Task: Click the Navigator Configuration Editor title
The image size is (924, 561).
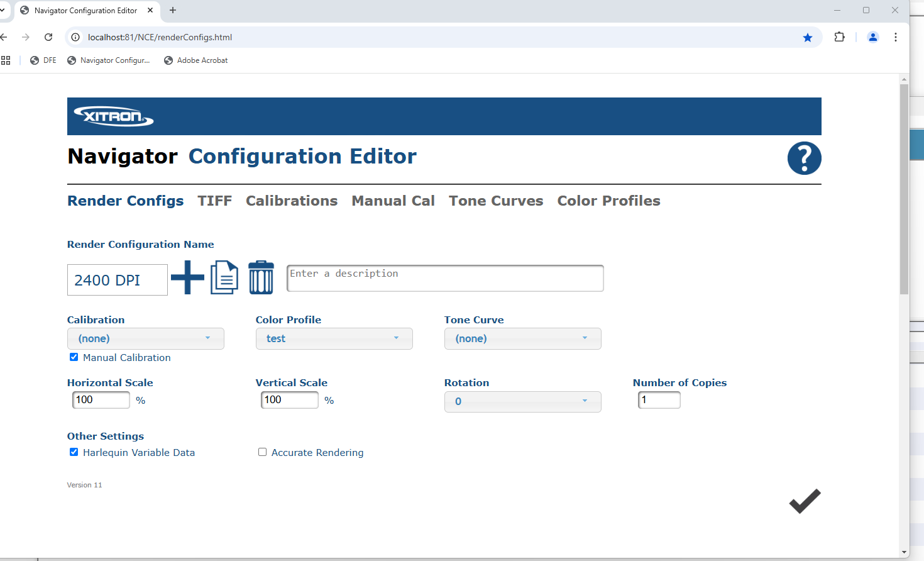Action: (242, 156)
